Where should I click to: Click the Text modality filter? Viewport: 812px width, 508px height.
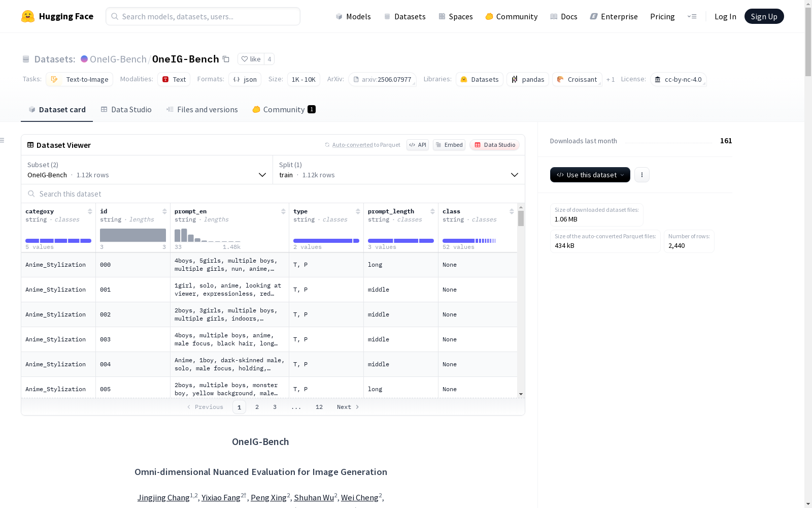(174, 79)
